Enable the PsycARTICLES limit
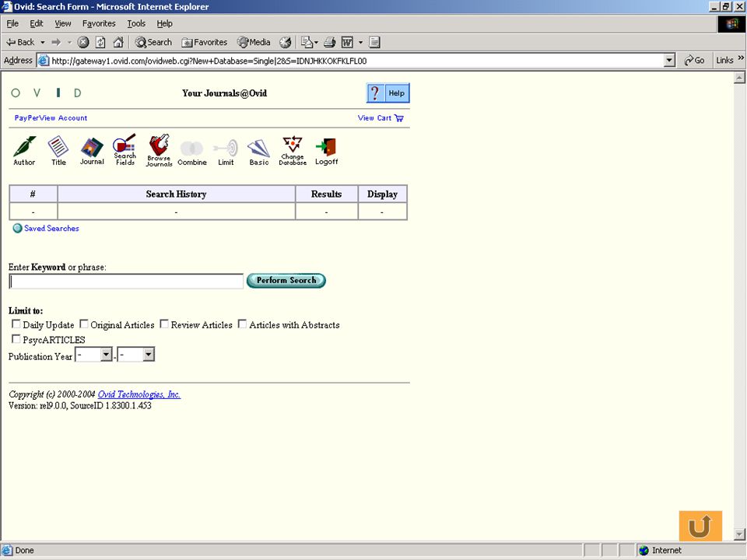This screenshot has width=747, height=560. pos(16,339)
